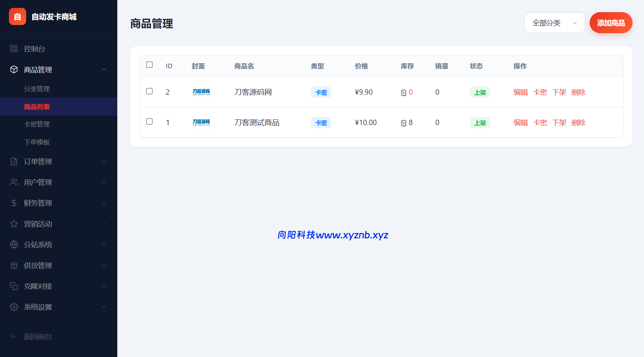The image size is (644, 357).
Task: Click 编辑 on the 刀客源码网 row
Action: point(521,92)
